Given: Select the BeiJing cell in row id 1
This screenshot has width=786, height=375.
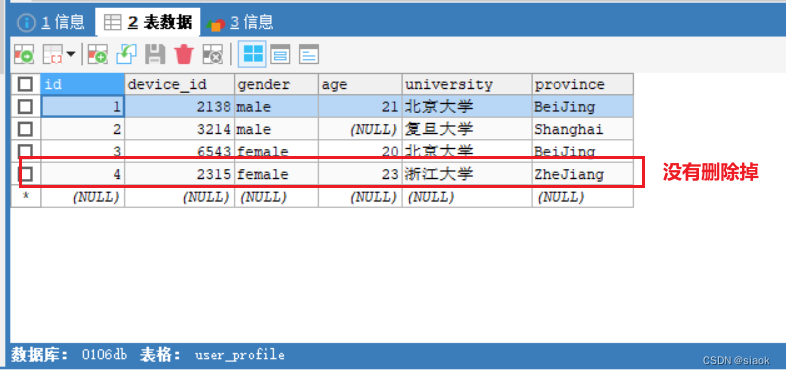Looking at the screenshot, I should 582,107.
